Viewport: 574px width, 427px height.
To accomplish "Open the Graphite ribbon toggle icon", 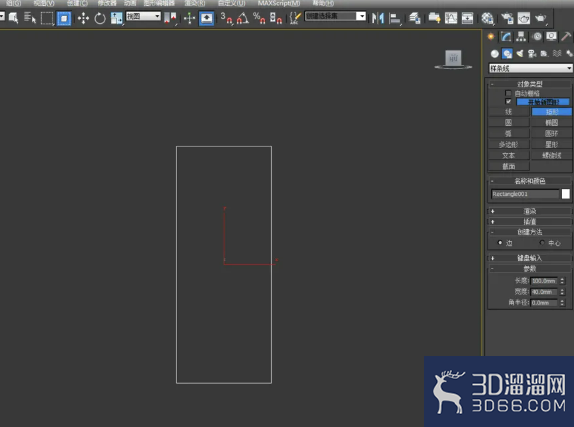I will [434, 18].
